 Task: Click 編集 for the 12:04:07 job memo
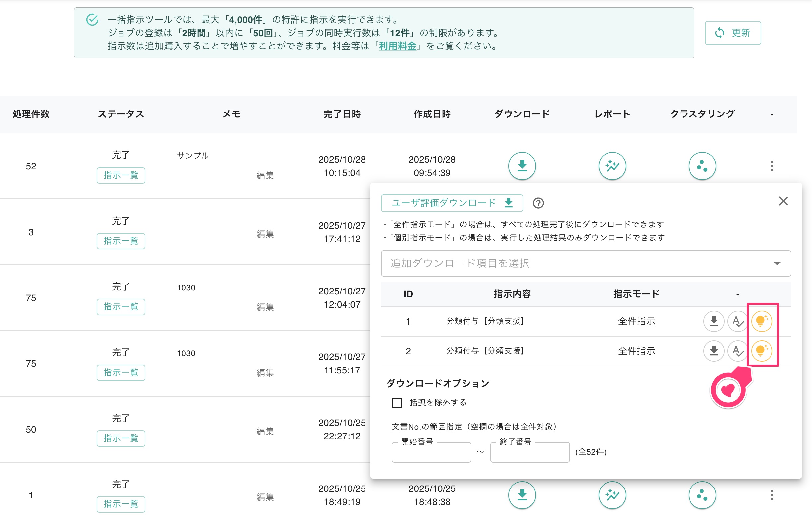265,307
